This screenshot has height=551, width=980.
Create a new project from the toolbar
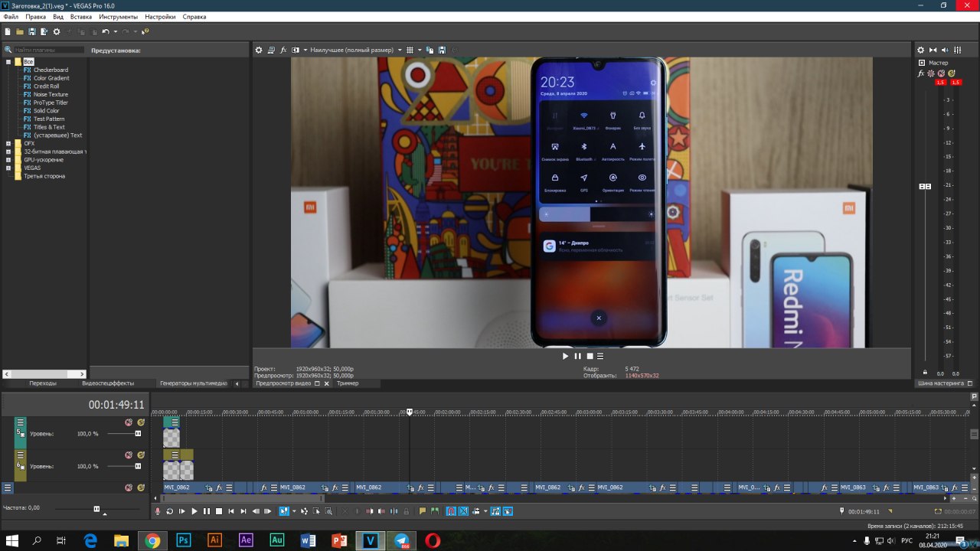tap(7, 31)
